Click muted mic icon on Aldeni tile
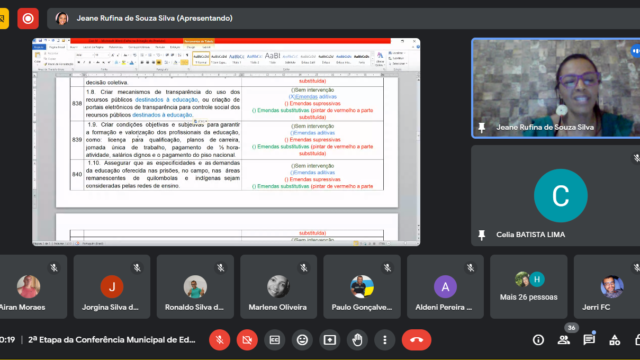 [x=470, y=268]
